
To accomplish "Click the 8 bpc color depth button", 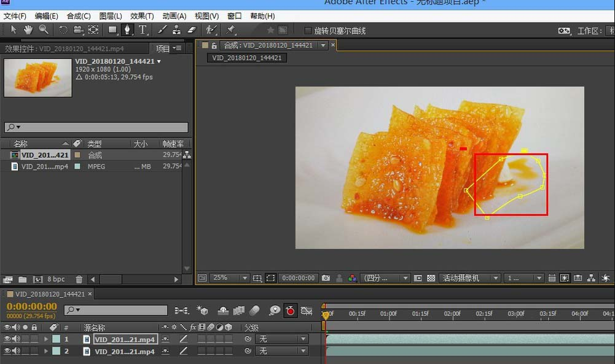I will pos(56,279).
